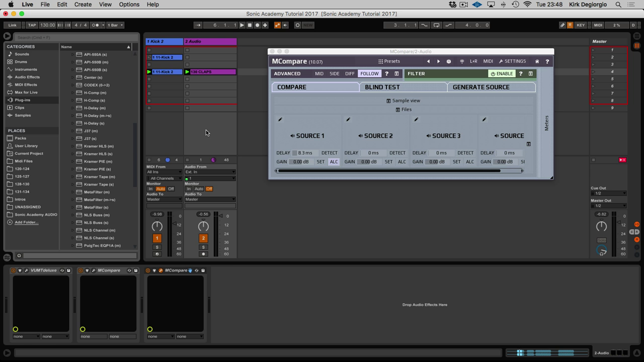Image resolution: width=644 pixels, height=362 pixels.
Task: Collapse the Filter section panel icon
Action: 530,73
